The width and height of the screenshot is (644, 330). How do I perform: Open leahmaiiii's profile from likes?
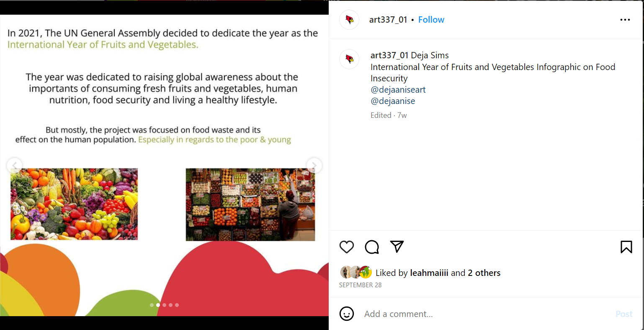[x=429, y=273]
